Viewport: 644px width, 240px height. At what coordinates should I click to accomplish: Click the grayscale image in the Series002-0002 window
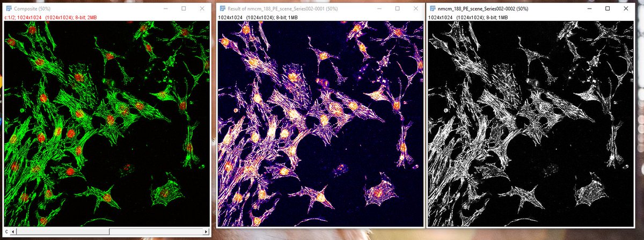[x=530, y=123]
